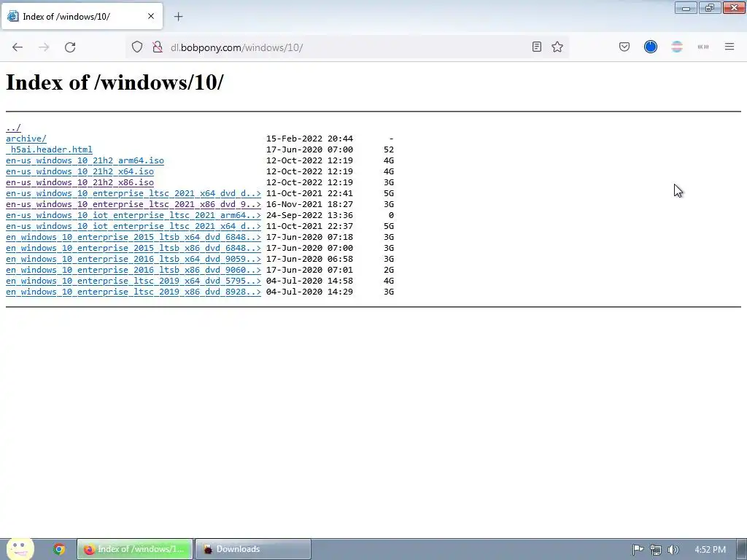The image size is (747, 560).
Task: Click the striped flag extension icon
Action: coord(676,47)
